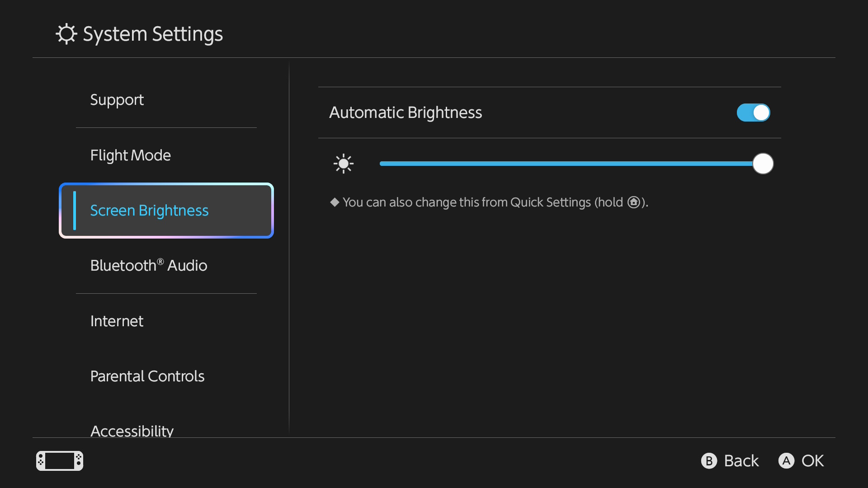Click the controller/Joy-Con icon bottom left
The width and height of the screenshot is (868, 488).
(x=59, y=460)
